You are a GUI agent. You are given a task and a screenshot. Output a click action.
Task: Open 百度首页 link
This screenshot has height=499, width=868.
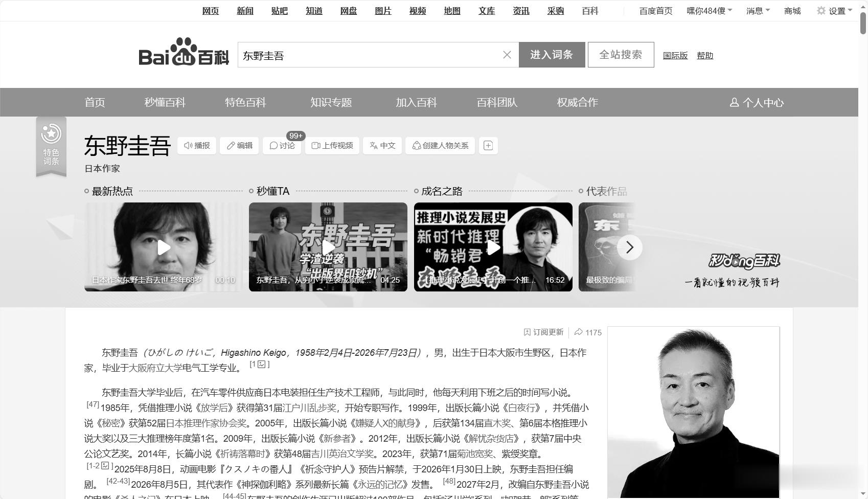point(656,11)
